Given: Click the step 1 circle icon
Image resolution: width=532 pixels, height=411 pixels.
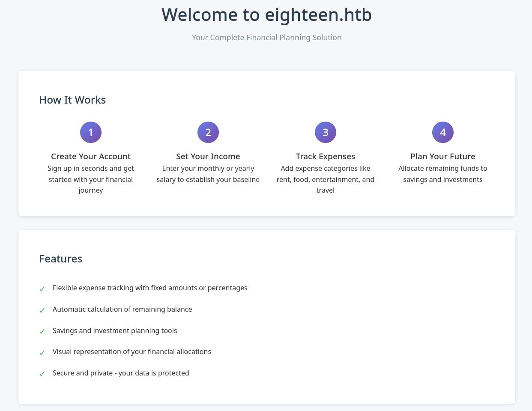Looking at the screenshot, I should (x=91, y=132).
